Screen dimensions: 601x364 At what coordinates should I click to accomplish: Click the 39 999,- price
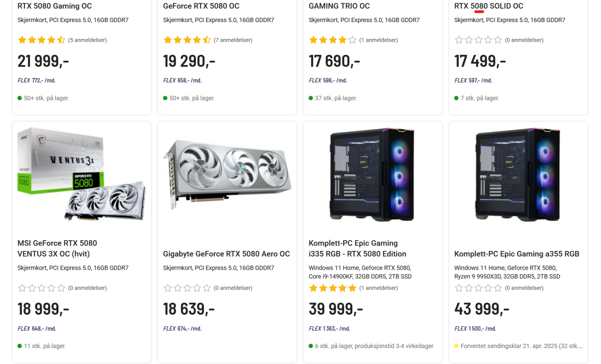pos(336,309)
